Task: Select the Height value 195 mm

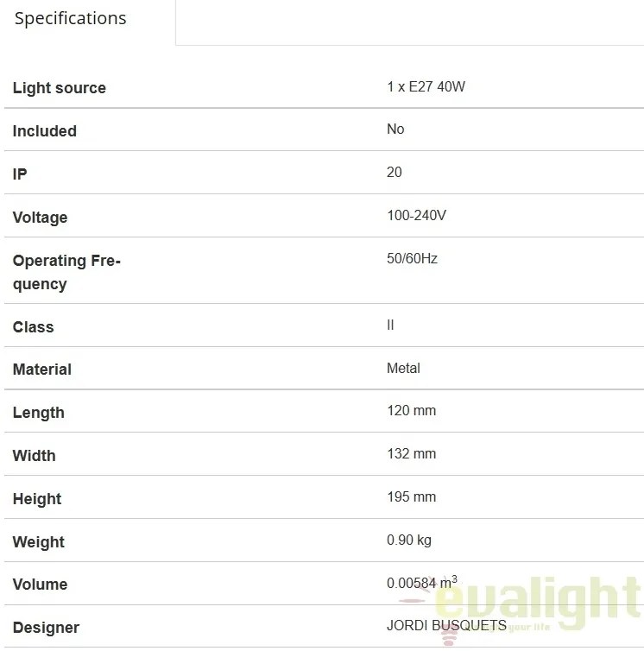Action: coord(411,497)
